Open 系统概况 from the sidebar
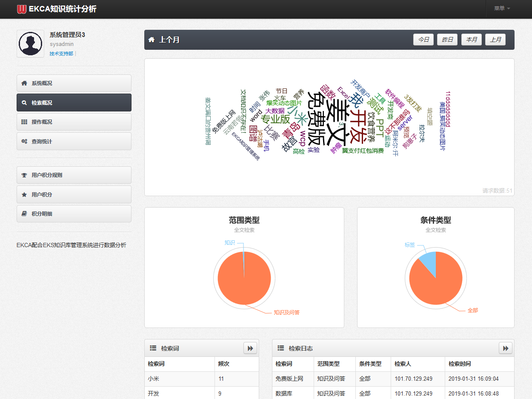This screenshot has height=399, width=532. click(74, 83)
